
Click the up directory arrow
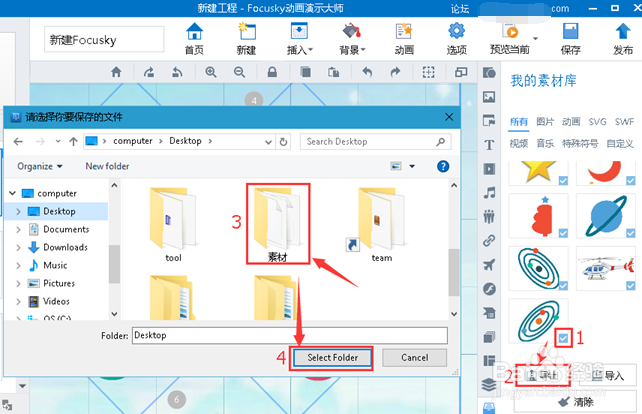(x=73, y=142)
